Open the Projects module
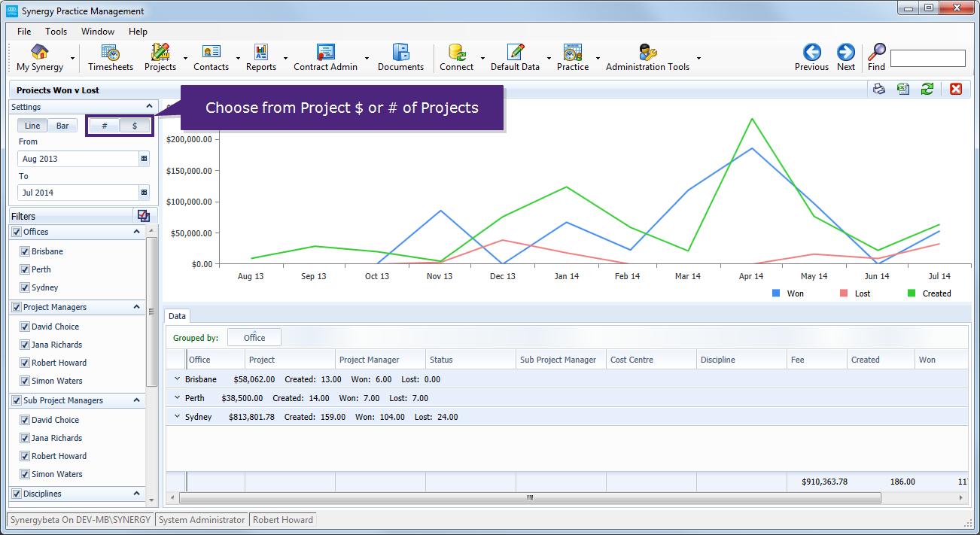The image size is (980, 535). [x=160, y=57]
